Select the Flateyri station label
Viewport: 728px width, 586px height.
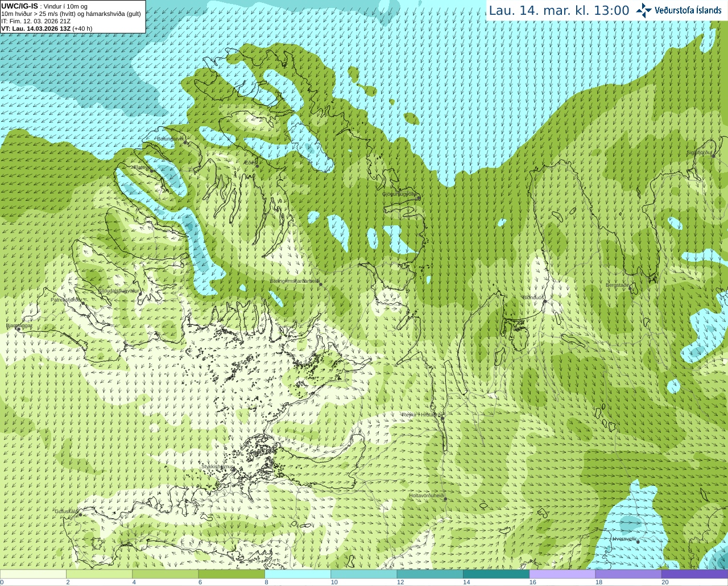click(141, 167)
